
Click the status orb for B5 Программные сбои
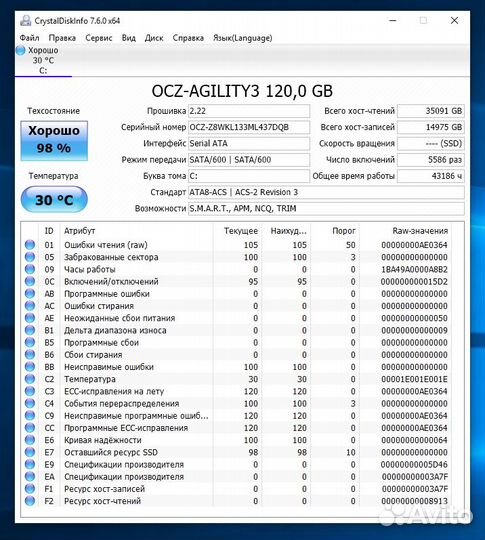pyautogui.click(x=30, y=342)
